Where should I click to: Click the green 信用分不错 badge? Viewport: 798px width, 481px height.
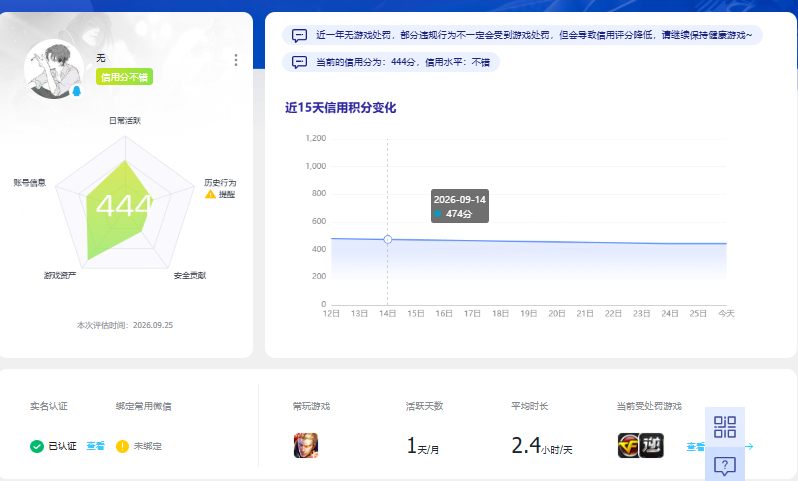point(124,77)
